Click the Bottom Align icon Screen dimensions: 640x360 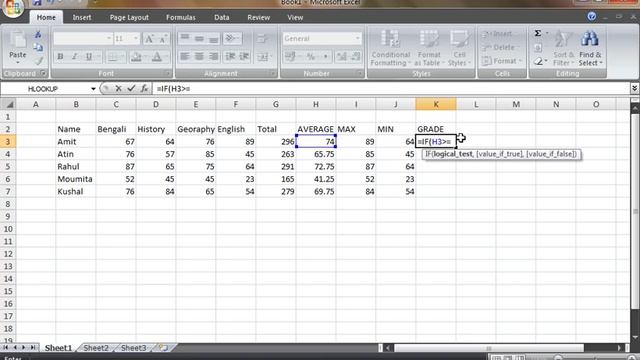point(213,38)
